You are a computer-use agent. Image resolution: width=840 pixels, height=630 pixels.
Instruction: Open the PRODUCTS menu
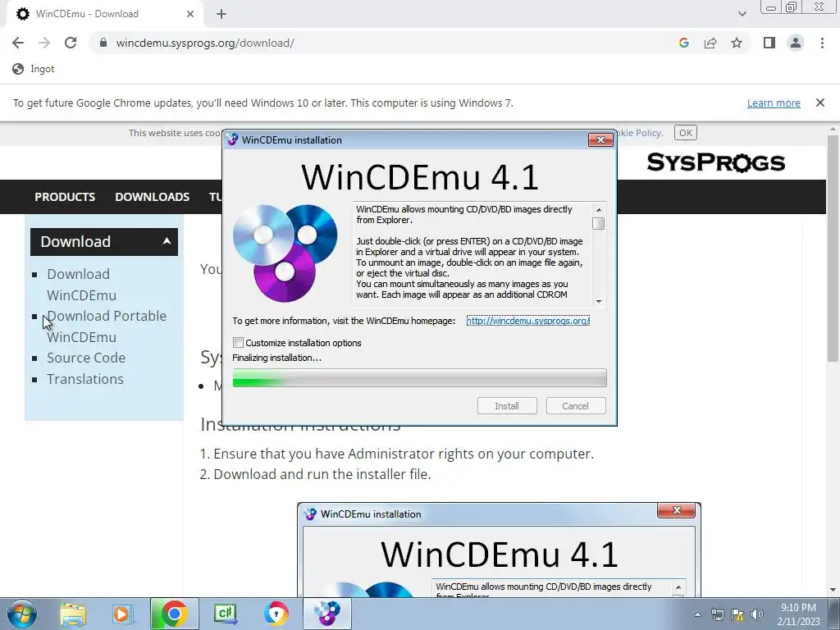click(x=65, y=197)
